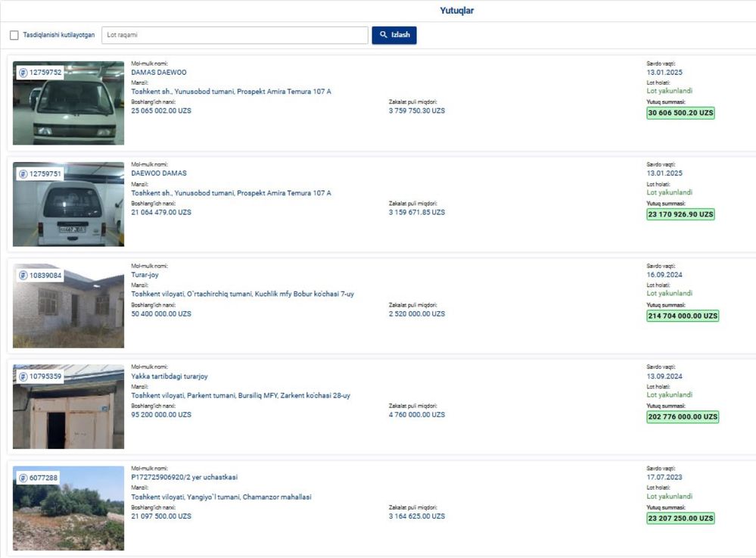
Task: Click winning sum 30 606 500.20 UZS
Action: (680, 113)
